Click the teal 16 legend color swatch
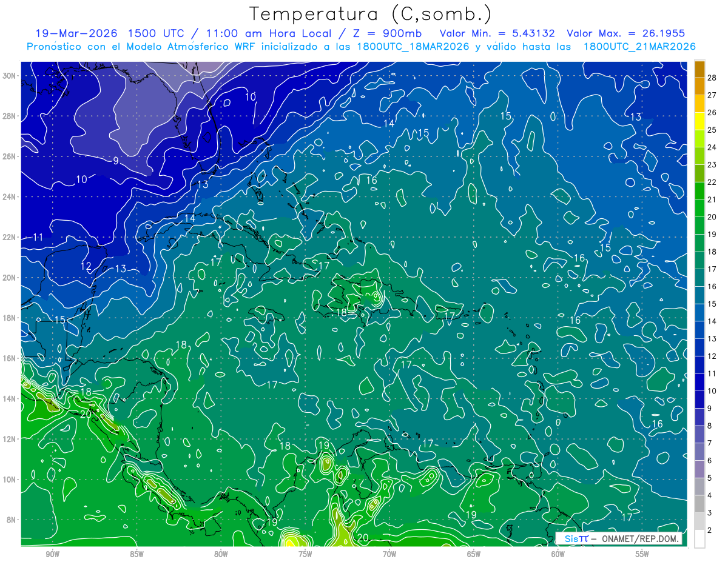This screenshot has width=728, height=562. pos(699,278)
